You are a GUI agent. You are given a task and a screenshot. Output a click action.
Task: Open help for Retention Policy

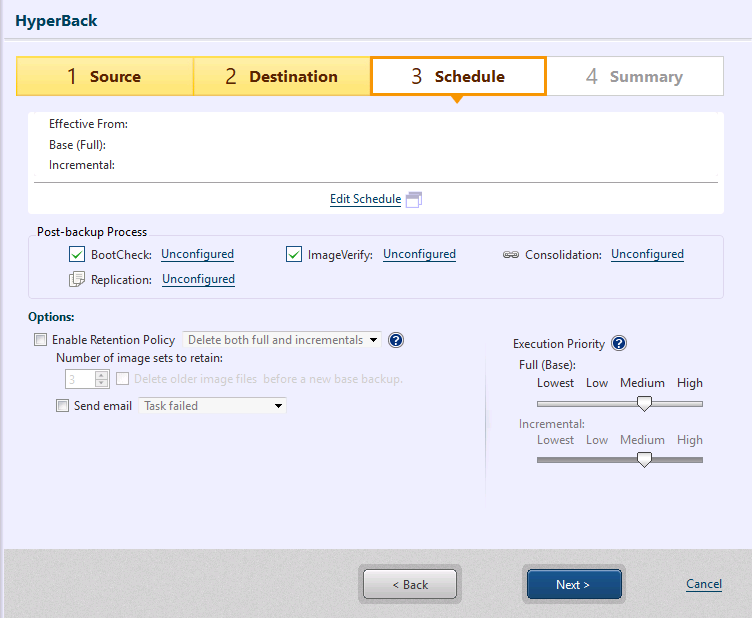pyautogui.click(x=396, y=340)
